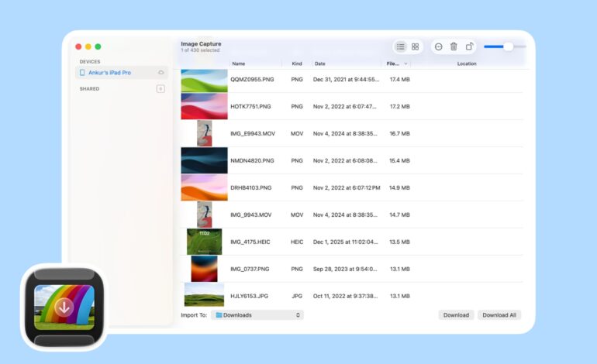This screenshot has height=364, width=597.
Task: Switch to icon grid view
Action: tap(416, 46)
